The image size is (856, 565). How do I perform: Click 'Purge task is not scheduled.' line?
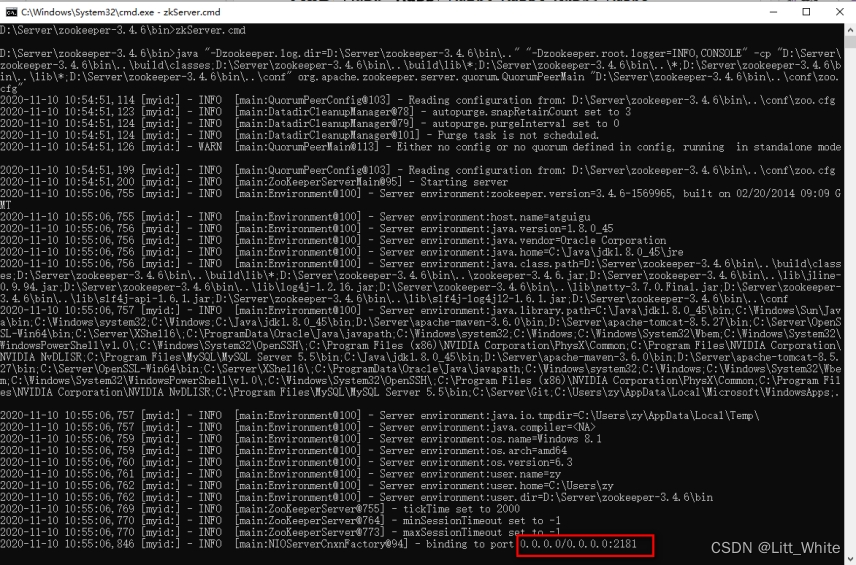coord(300,135)
